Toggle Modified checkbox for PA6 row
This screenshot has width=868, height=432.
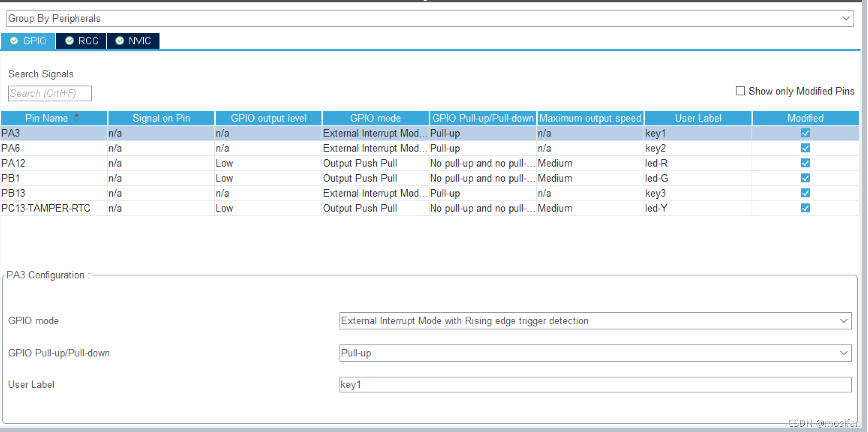[805, 148]
